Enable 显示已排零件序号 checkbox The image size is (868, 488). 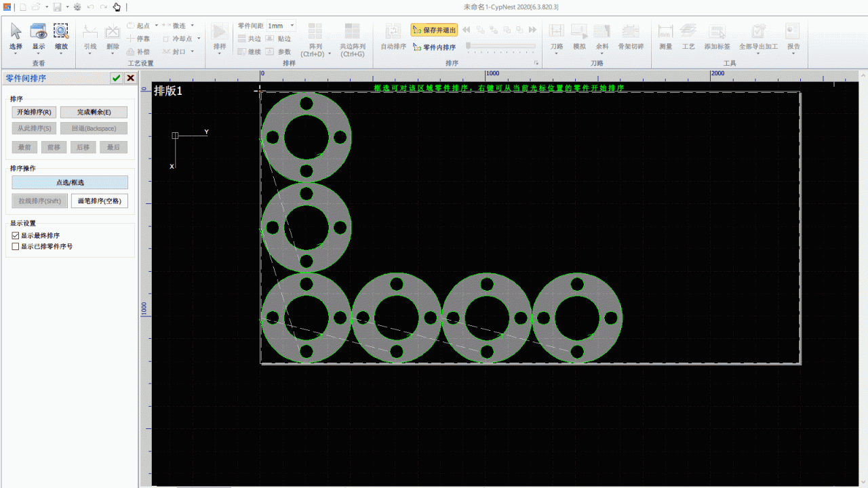[16, 246]
